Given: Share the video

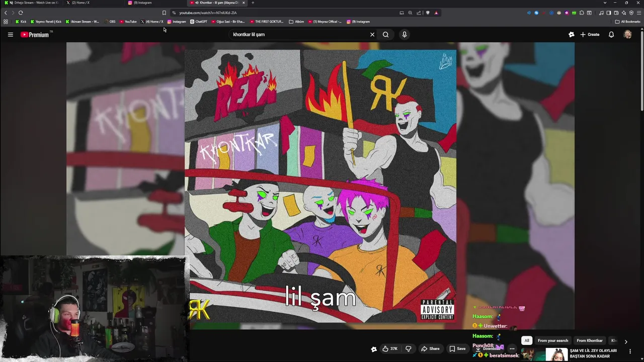Looking at the screenshot, I should [x=430, y=349].
